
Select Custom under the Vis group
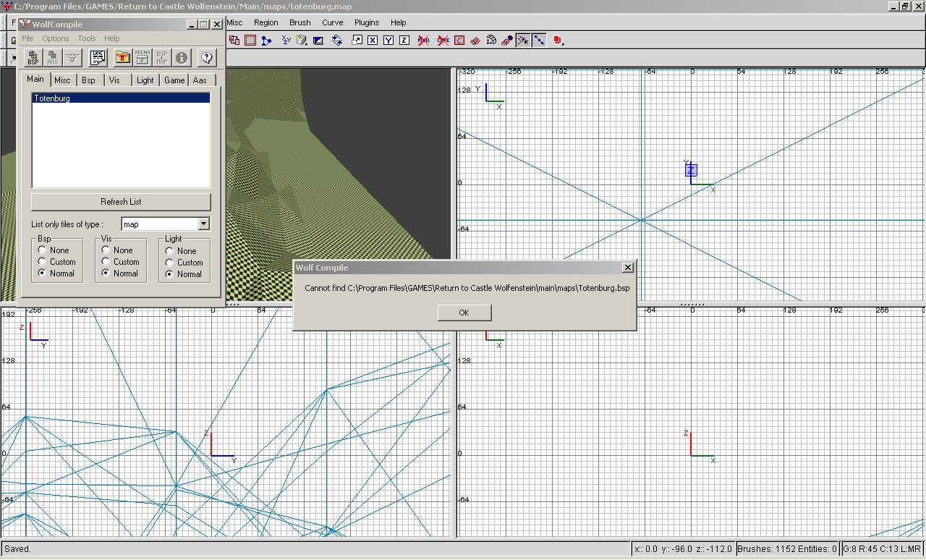(106, 262)
